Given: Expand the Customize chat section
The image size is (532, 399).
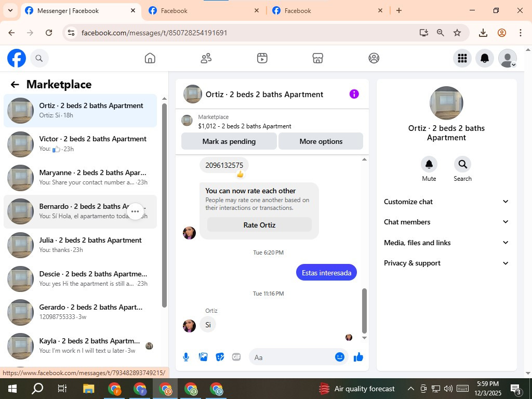Looking at the screenshot, I should click(x=446, y=202).
